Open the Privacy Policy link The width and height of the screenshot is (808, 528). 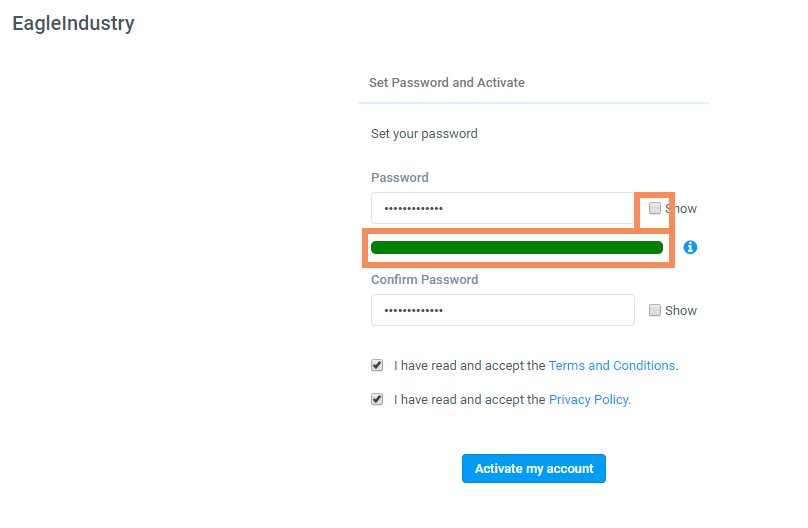tap(588, 400)
